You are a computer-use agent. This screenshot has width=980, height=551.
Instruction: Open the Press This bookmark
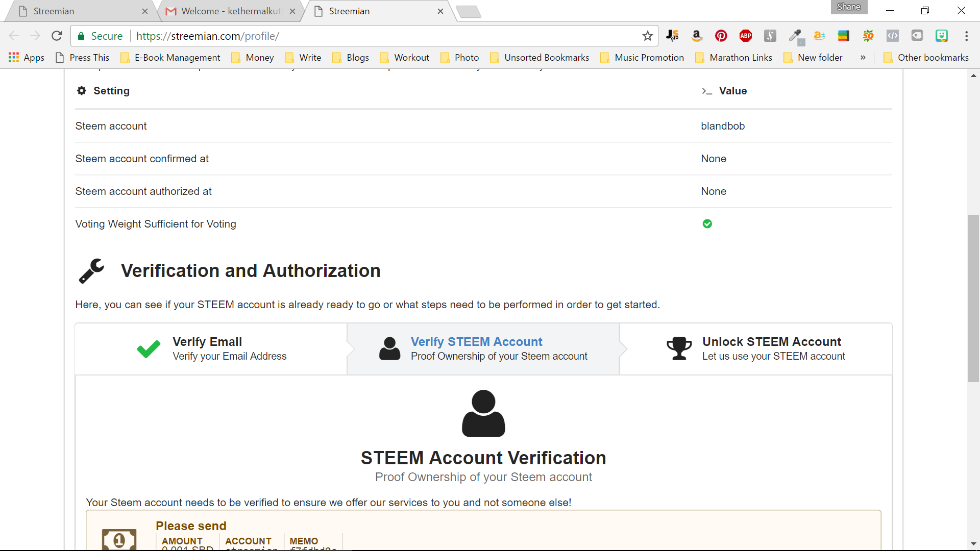(x=83, y=58)
